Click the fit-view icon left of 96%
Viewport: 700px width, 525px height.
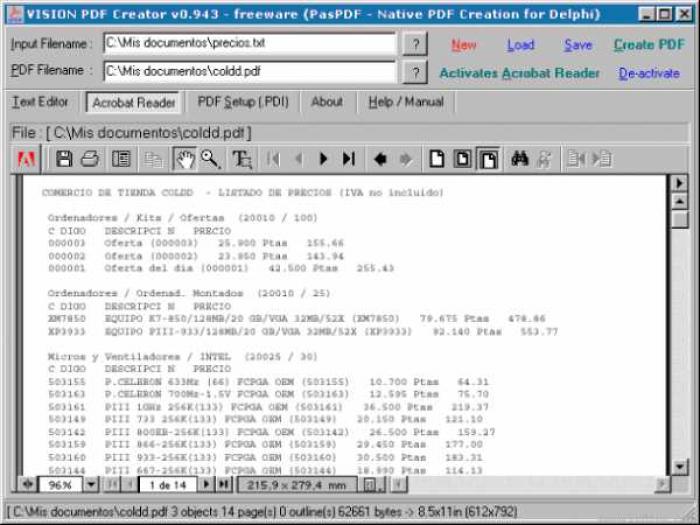27,484
